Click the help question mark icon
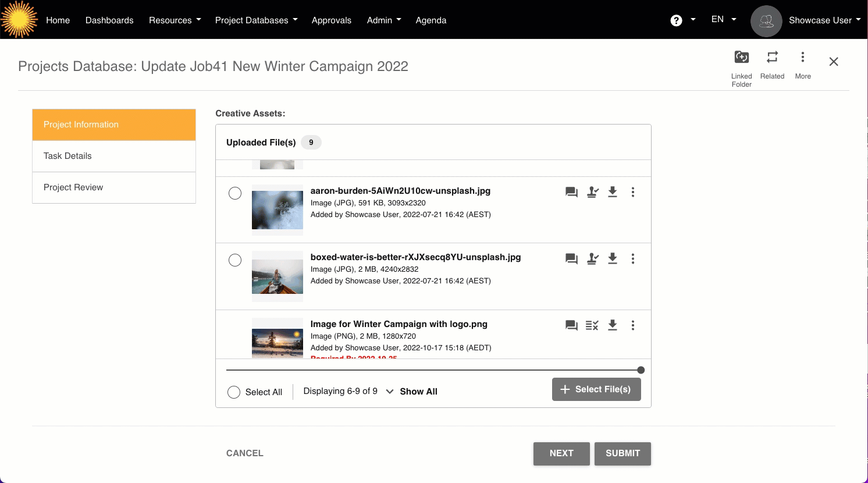 [676, 20]
